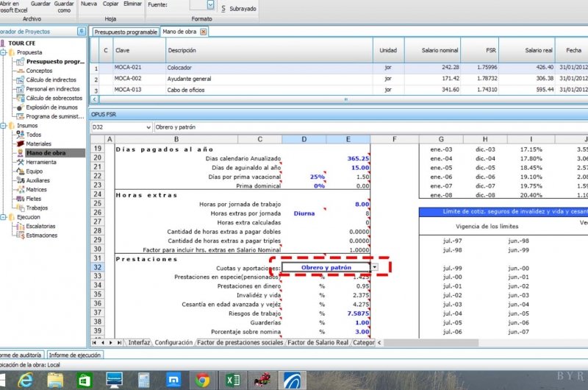This screenshot has height=390, width=588.
Task: Open Explosión de insumos item
Action: (x=52, y=107)
